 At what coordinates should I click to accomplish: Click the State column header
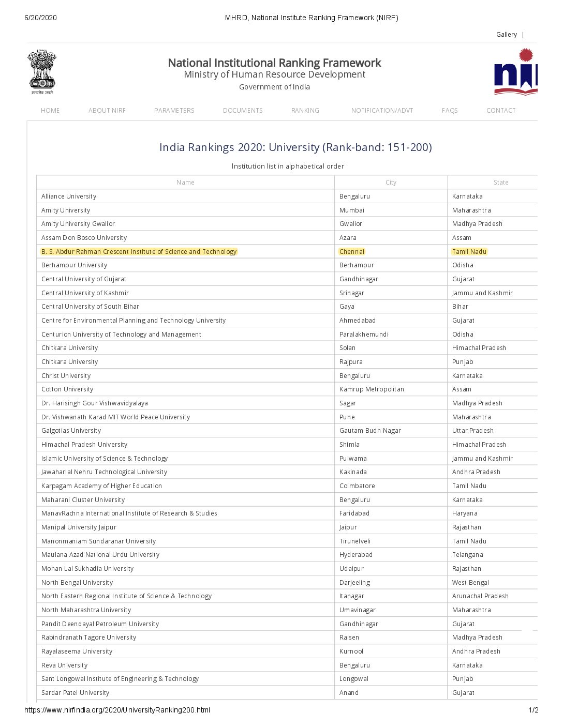[501, 183]
